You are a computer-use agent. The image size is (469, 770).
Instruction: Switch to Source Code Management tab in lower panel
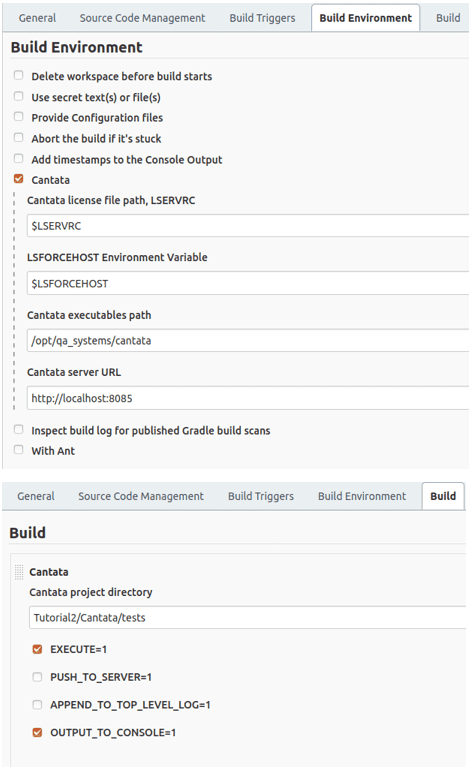click(141, 496)
